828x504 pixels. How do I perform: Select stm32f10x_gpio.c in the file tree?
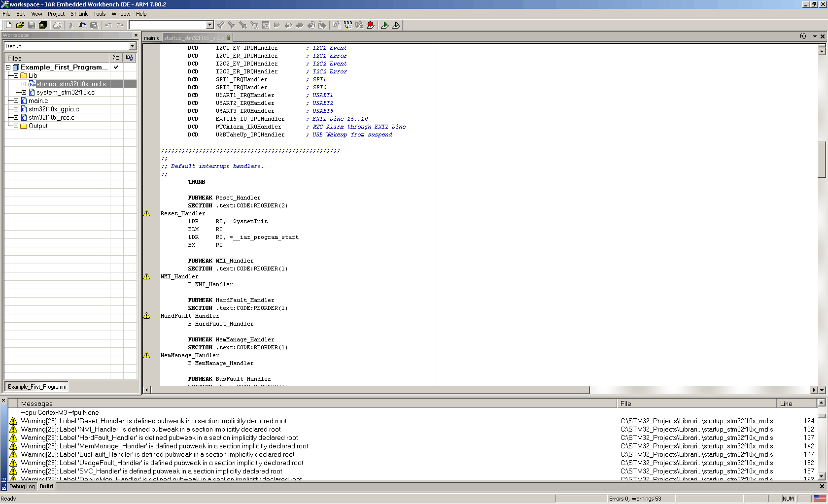click(53, 109)
